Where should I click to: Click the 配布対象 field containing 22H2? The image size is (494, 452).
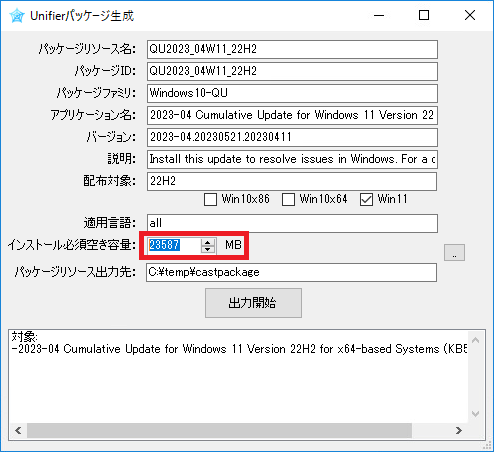(292, 181)
